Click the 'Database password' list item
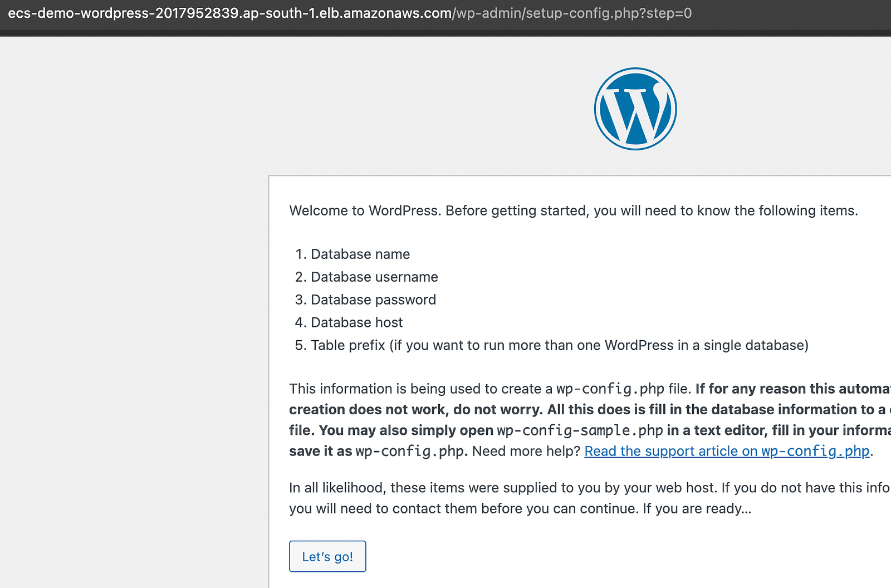Screen dimensions: 891x588 [x=373, y=300]
